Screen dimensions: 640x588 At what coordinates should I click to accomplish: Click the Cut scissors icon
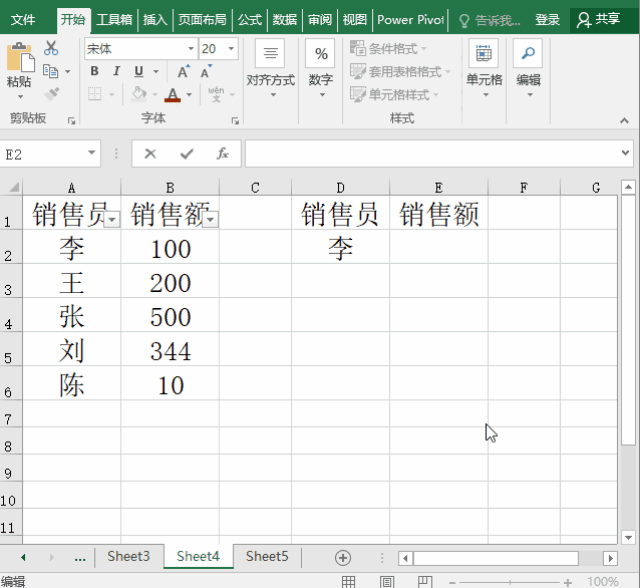51,48
